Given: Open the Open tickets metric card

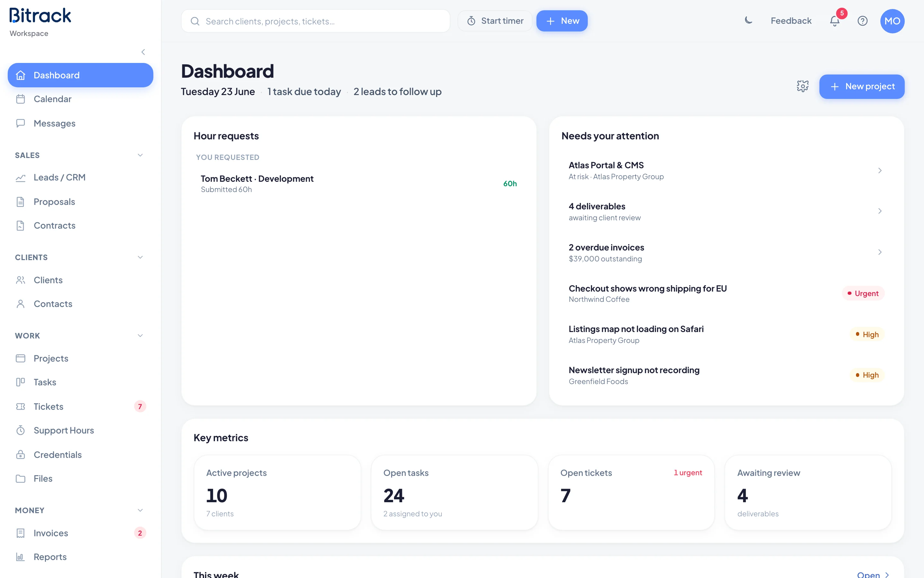Looking at the screenshot, I should coord(631,492).
